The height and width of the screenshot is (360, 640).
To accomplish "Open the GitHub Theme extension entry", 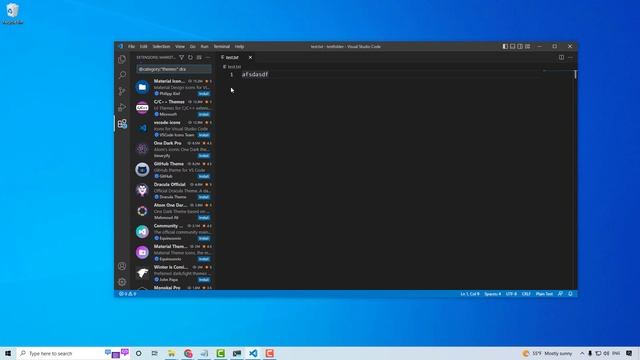I will point(173,170).
